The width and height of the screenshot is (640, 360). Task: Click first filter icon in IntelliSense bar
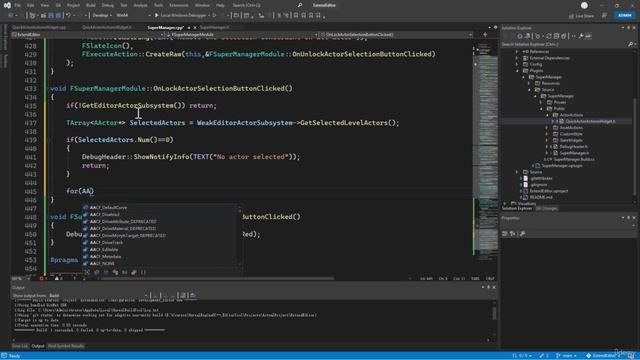coord(87,272)
